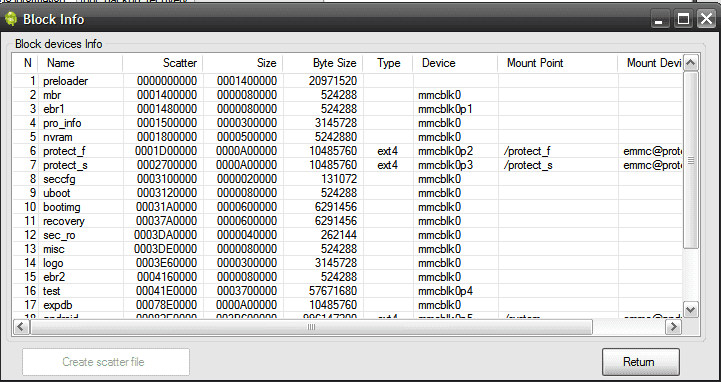
Task: Click device mmcblk0p4
Action: pyautogui.click(x=446, y=291)
